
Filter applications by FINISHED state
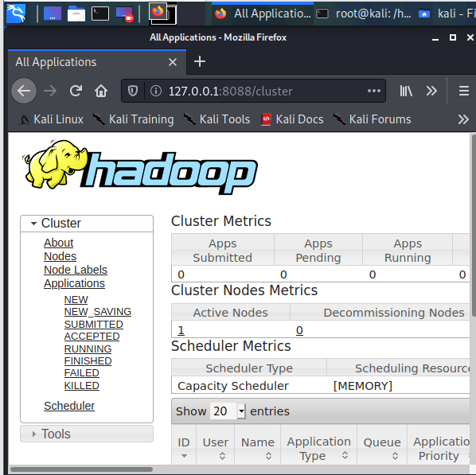pyautogui.click(x=88, y=361)
